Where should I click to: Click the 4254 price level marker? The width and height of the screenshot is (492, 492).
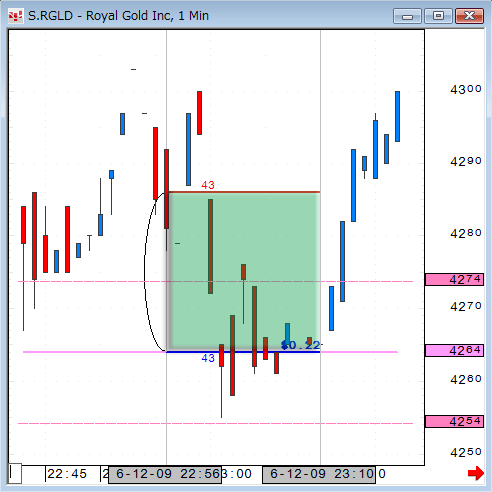[454, 421]
